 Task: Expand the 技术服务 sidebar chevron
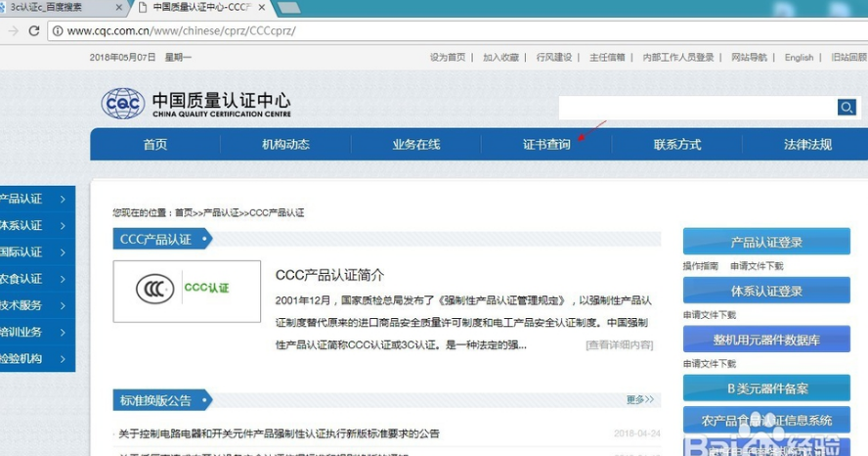click(x=63, y=305)
